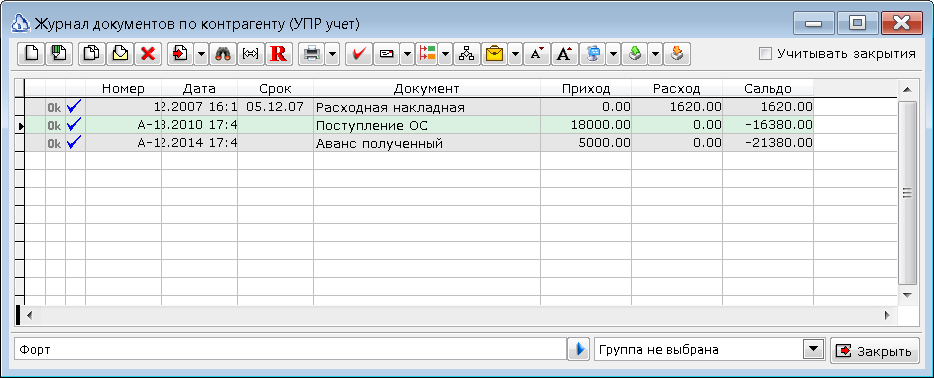Click vertical scrollbar up arrow
The width and height of the screenshot is (934, 378).
tap(907, 90)
